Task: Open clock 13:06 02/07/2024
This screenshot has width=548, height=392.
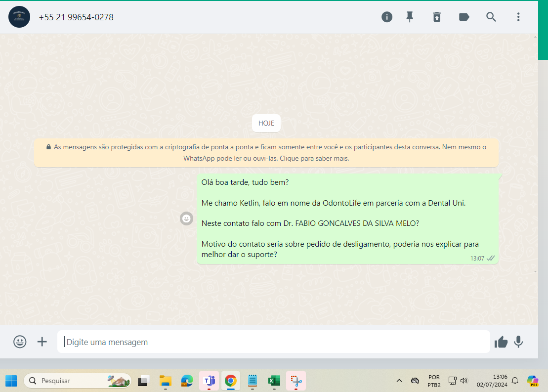Action: point(492,381)
